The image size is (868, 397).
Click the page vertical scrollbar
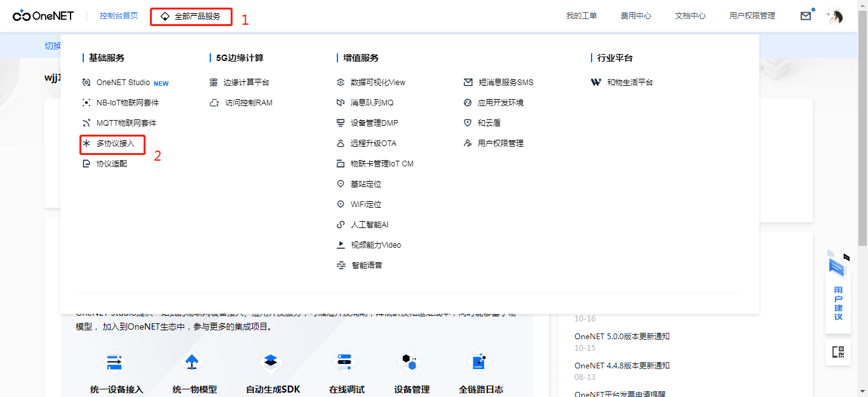862,127
